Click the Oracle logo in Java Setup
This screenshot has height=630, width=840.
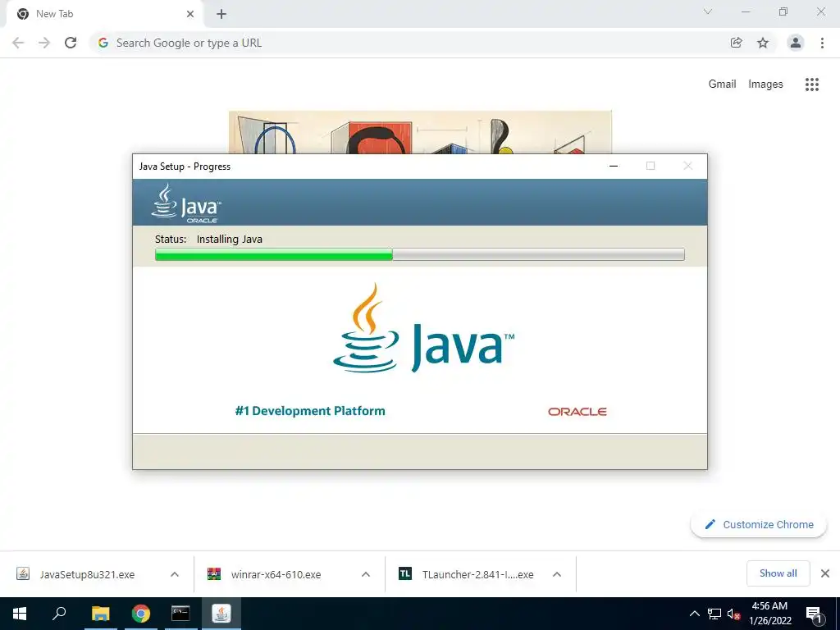[x=577, y=412]
